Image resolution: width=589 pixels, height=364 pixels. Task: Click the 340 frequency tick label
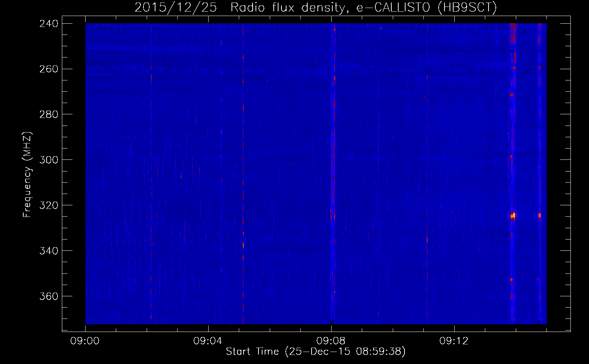pyautogui.click(x=48, y=251)
